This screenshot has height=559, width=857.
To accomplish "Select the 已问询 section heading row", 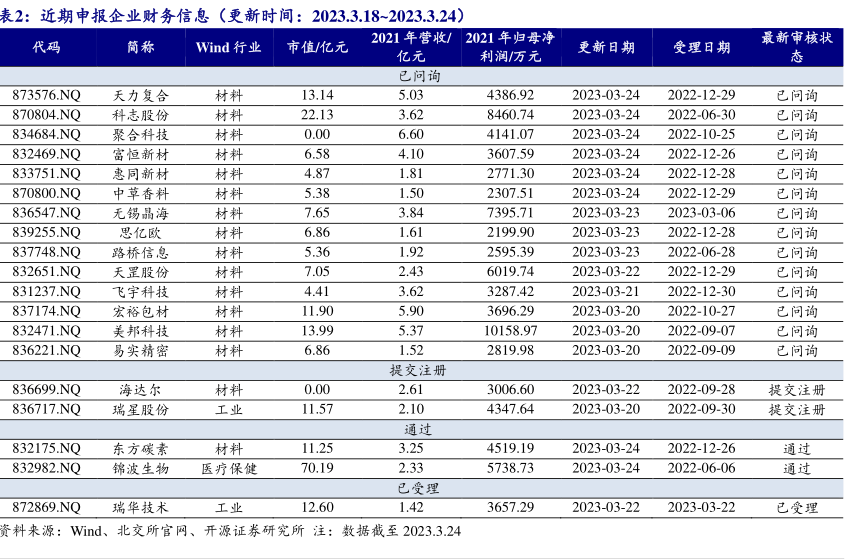I will tap(419, 76).
